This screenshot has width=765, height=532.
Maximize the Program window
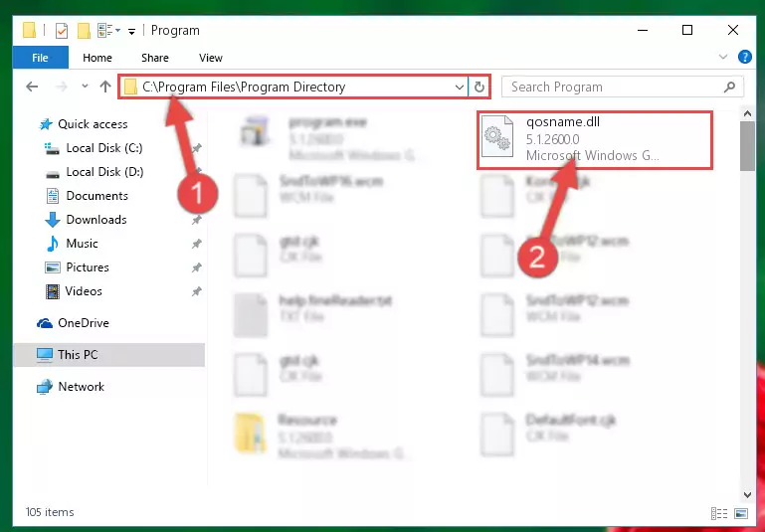coord(687,30)
